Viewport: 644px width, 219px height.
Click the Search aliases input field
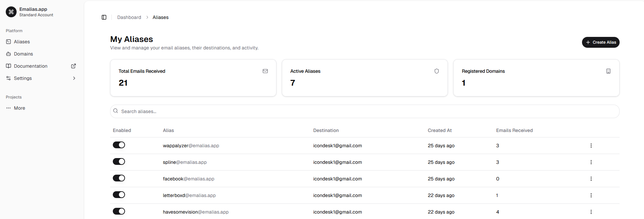(365, 111)
